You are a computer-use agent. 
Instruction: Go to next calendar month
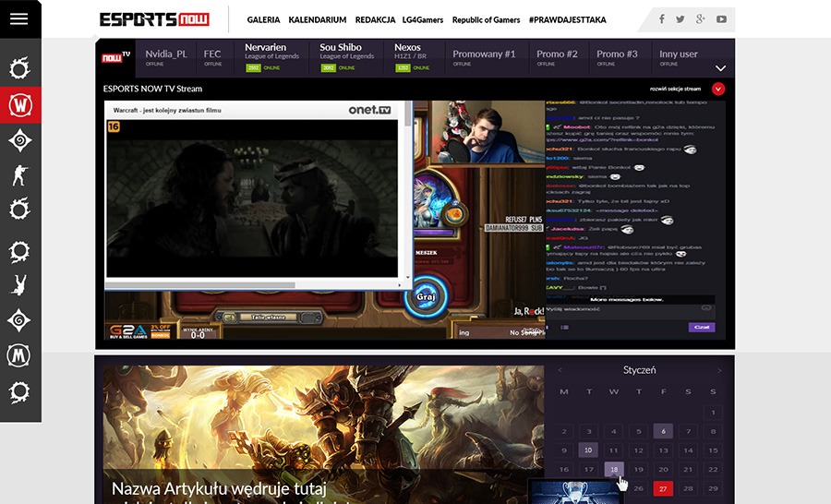[719, 370]
